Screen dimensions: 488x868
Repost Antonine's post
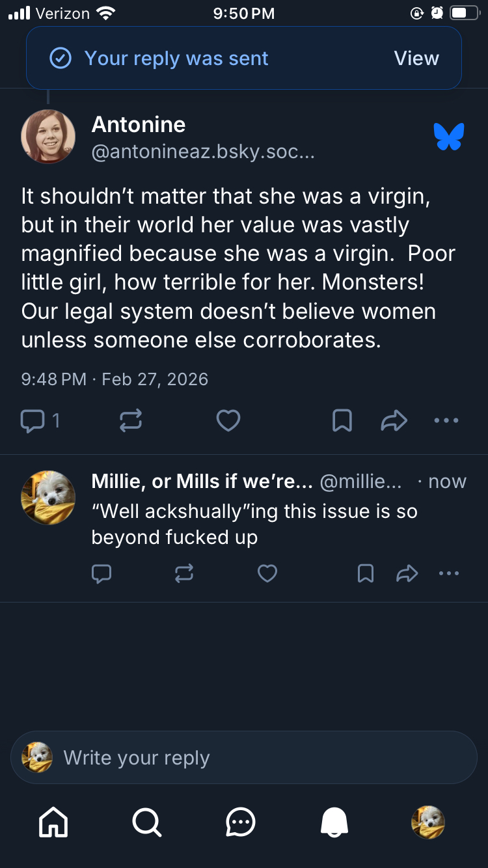pos(131,420)
